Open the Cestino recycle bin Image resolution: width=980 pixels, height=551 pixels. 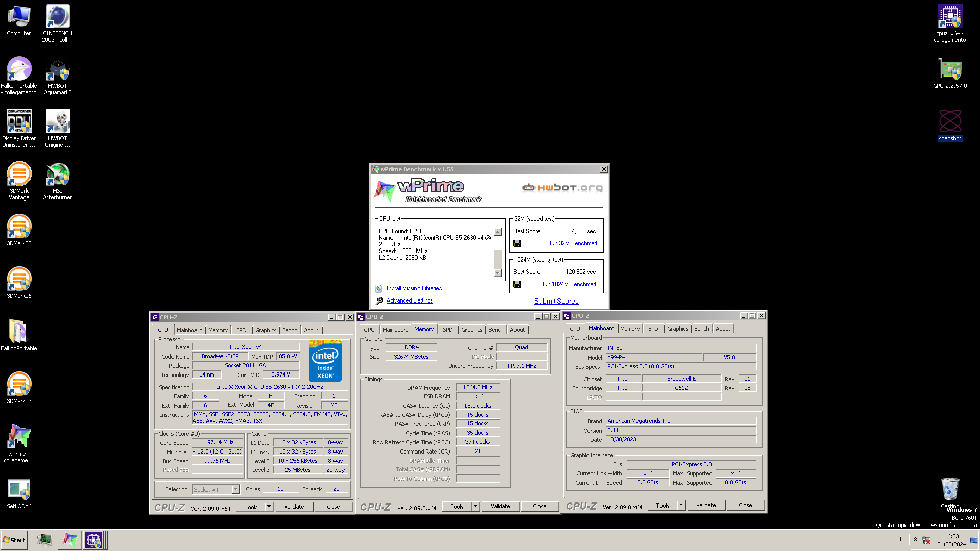(950, 493)
